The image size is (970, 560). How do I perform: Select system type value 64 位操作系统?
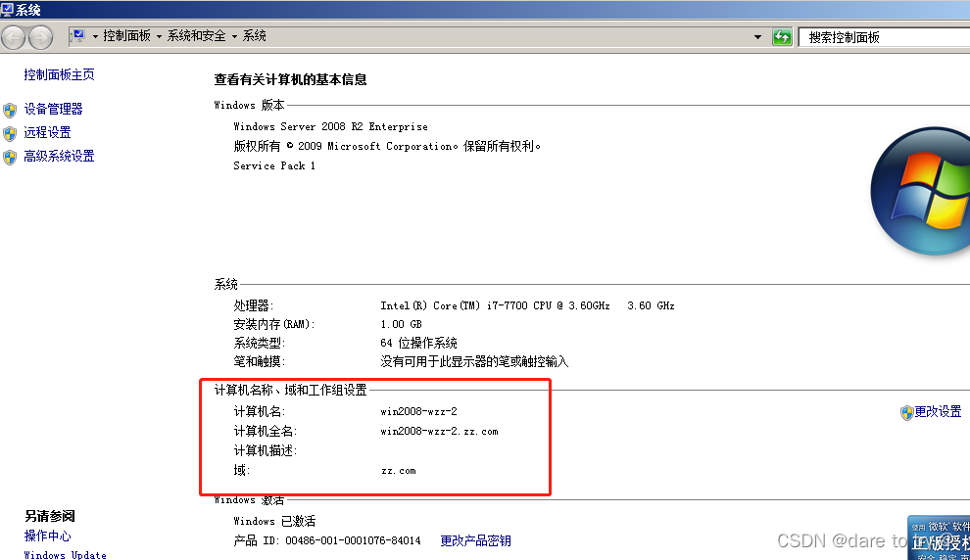tap(418, 343)
